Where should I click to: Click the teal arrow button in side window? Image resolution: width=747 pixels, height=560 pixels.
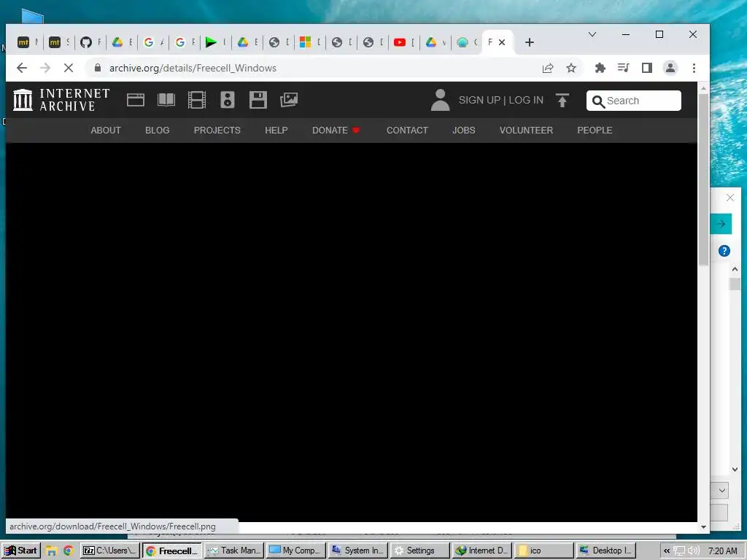point(721,224)
